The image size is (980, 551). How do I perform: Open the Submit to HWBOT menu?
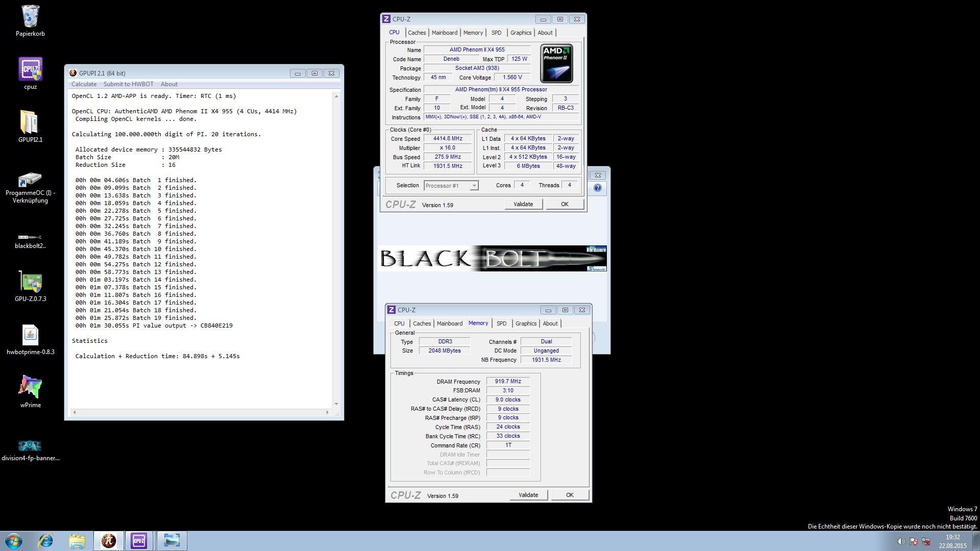(x=128, y=84)
